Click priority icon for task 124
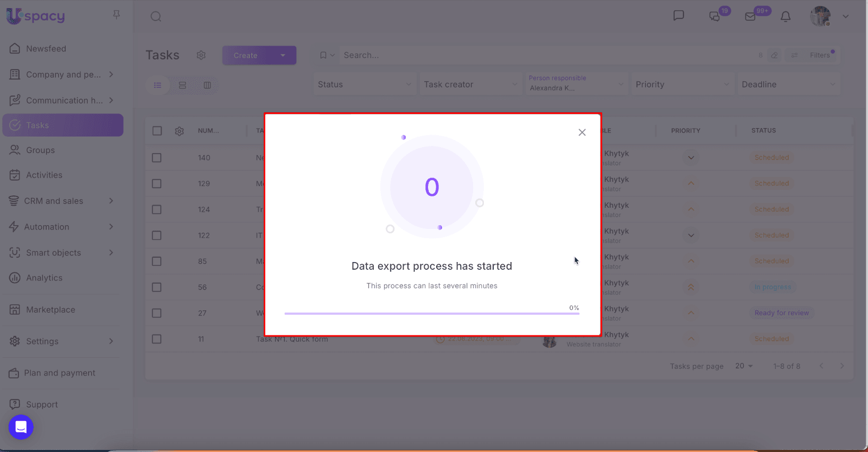Viewport: 868px width, 452px height. [691, 209]
